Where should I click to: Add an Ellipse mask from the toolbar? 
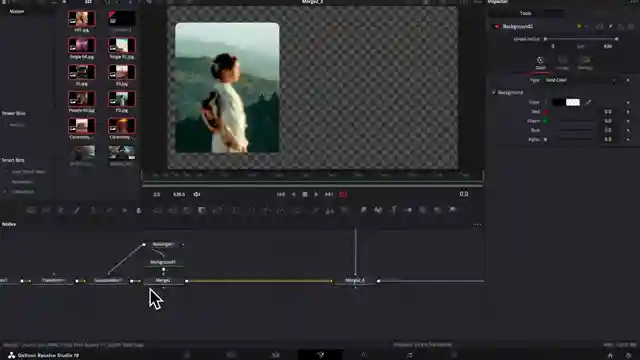pos(252,210)
